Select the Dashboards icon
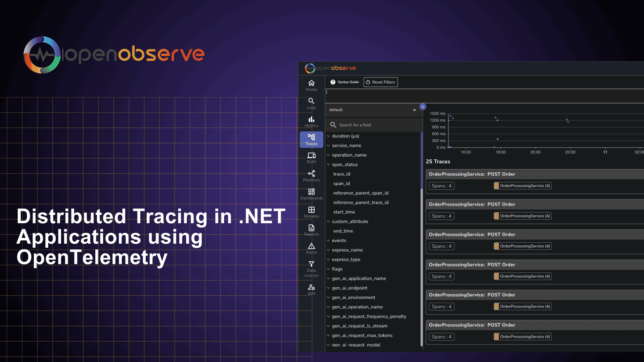This screenshot has width=644, height=362. click(x=311, y=194)
